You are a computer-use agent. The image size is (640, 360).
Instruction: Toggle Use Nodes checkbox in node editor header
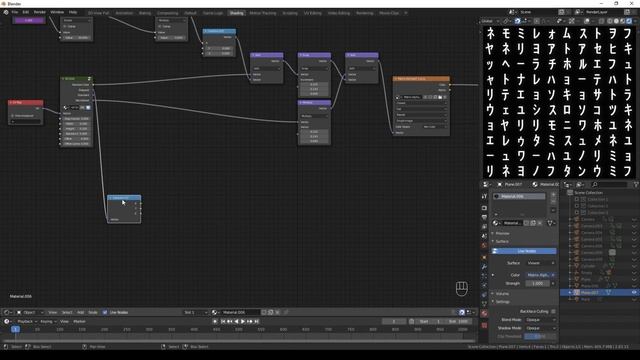coord(105,312)
